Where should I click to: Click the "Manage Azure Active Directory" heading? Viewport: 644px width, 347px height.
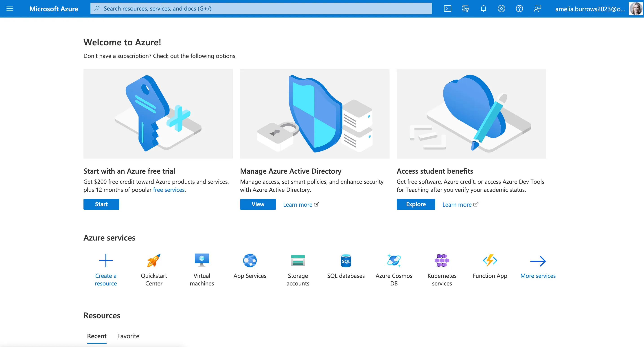[291, 171]
